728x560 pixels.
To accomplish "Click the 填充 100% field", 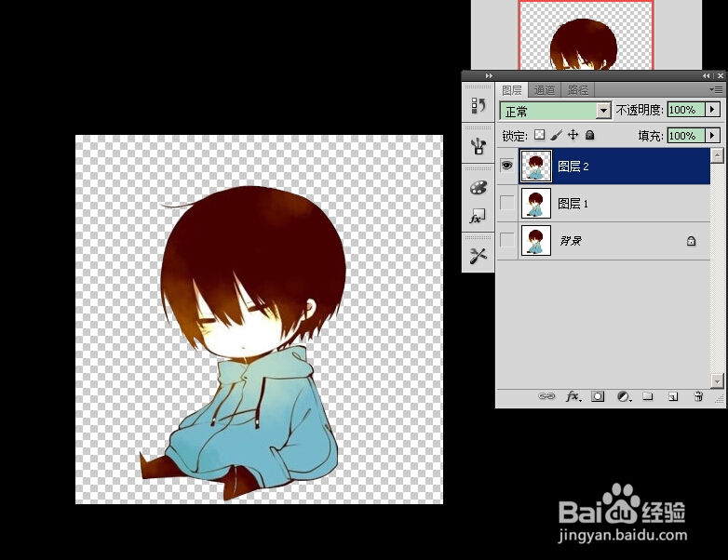I will [686, 136].
